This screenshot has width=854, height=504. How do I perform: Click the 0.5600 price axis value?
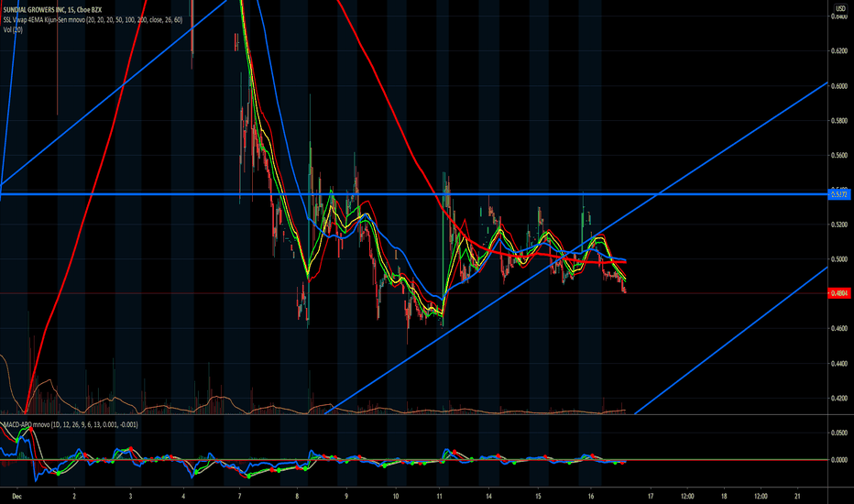point(839,155)
